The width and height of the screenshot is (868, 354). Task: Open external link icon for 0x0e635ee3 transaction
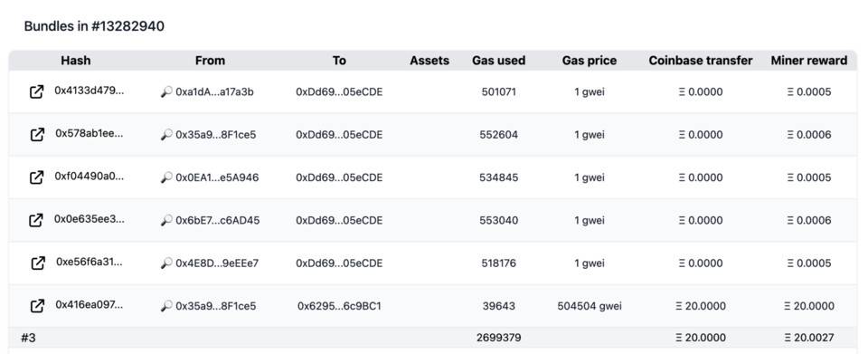(36, 221)
